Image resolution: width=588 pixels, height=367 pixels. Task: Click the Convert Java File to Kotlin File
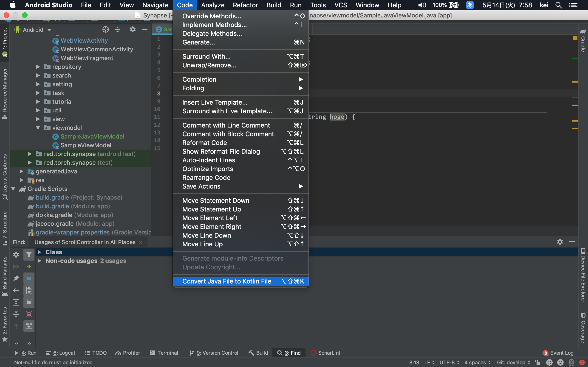pos(226,281)
